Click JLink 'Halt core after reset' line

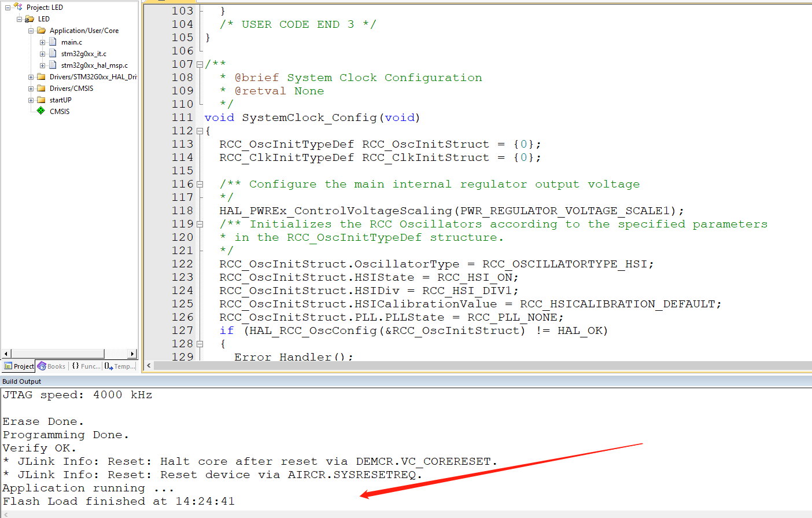250,461
